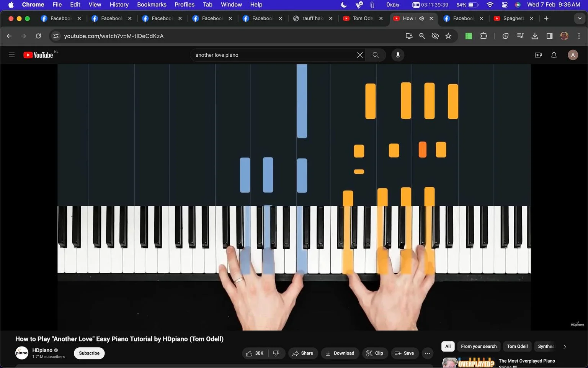Viewport: 588px width, 368px height.
Task: Subscribe to the HDpiano channel
Action: click(89, 353)
